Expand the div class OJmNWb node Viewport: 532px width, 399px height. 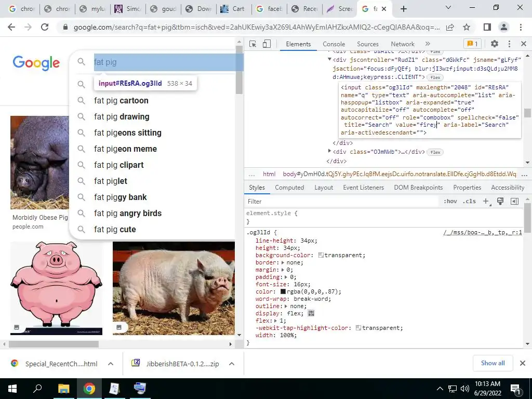(x=329, y=151)
